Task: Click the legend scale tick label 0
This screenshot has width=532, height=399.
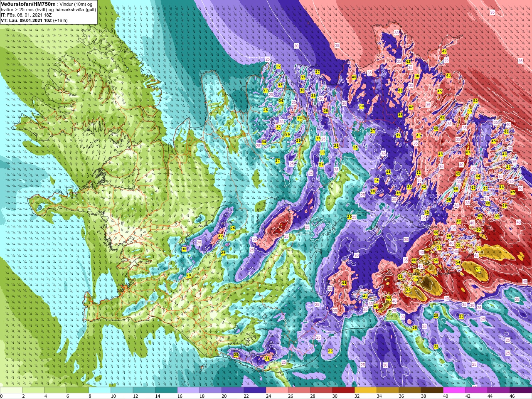Action: (2, 396)
